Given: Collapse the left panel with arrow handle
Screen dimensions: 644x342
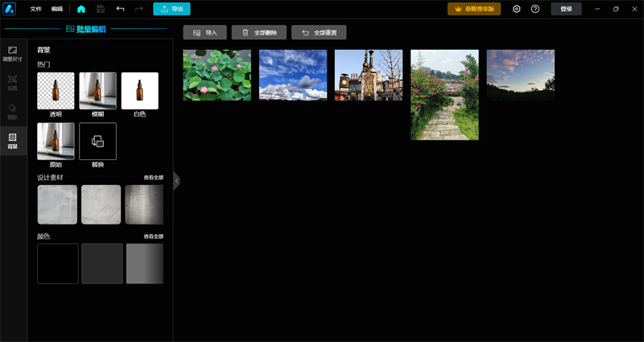Looking at the screenshot, I should pos(176,180).
